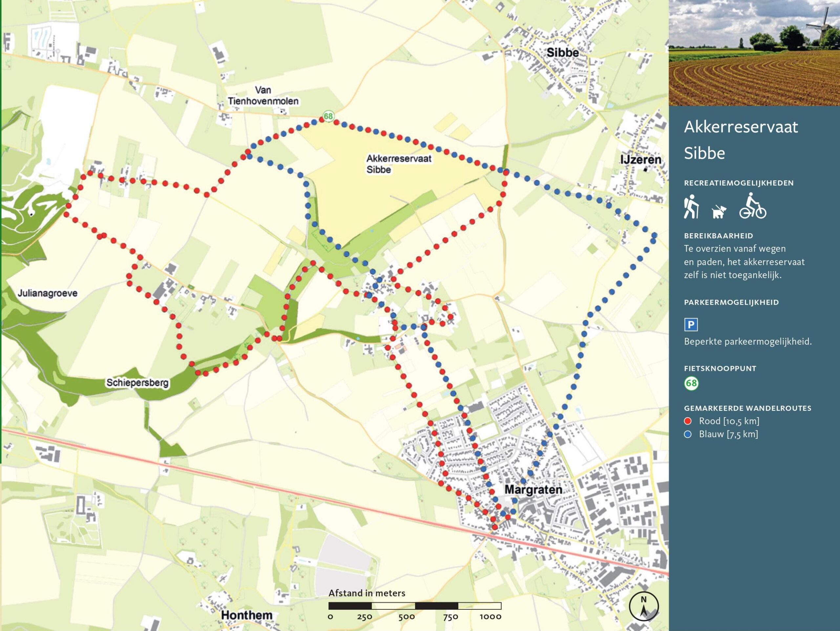Click the '500' scale value
Screen dimensions: 840x631
click(406, 617)
